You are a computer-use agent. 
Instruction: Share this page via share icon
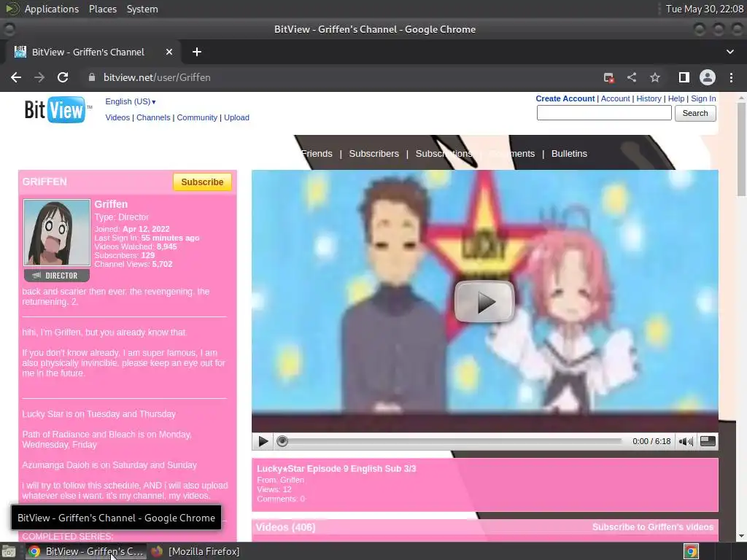pos(632,77)
